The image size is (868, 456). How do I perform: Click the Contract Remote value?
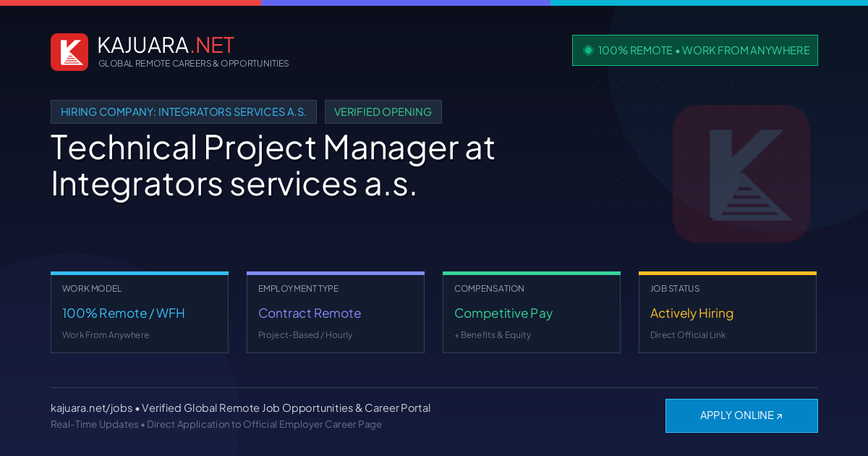click(310, 313)
